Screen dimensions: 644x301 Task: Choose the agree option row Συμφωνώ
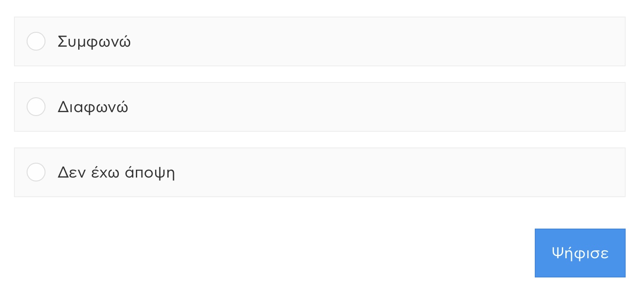(320, 41)
